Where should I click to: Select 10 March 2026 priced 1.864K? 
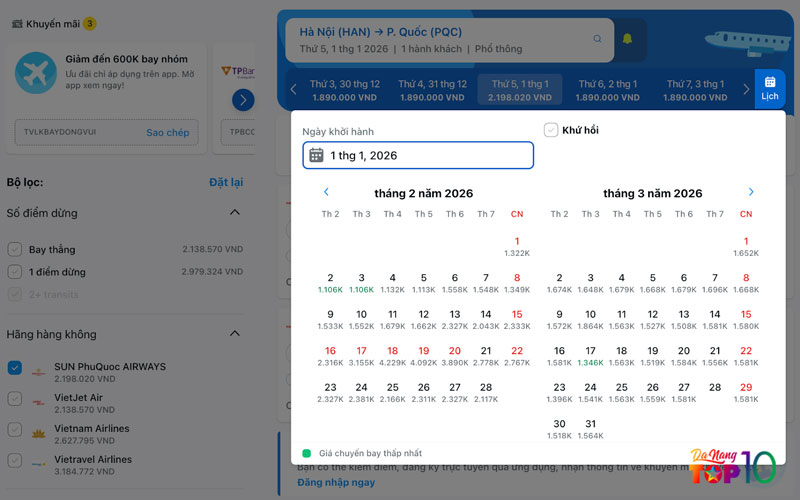tap(590, 319)
